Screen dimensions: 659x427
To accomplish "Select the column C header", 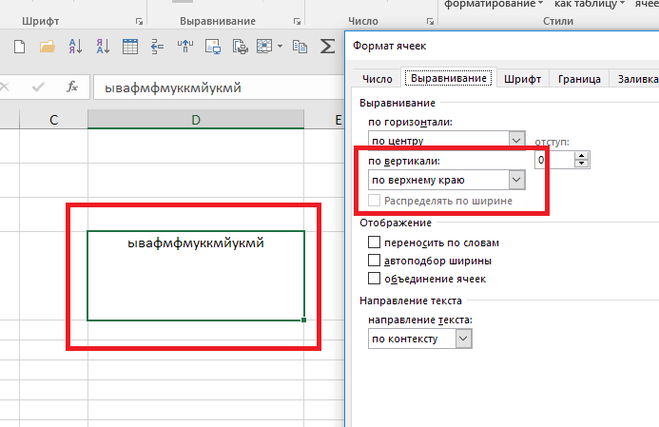I will tap(53, 120).
